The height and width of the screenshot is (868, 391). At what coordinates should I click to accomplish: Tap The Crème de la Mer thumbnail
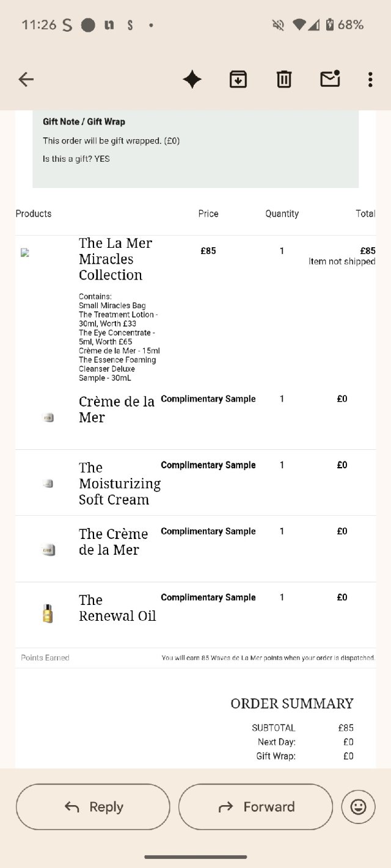coord(48,550)
